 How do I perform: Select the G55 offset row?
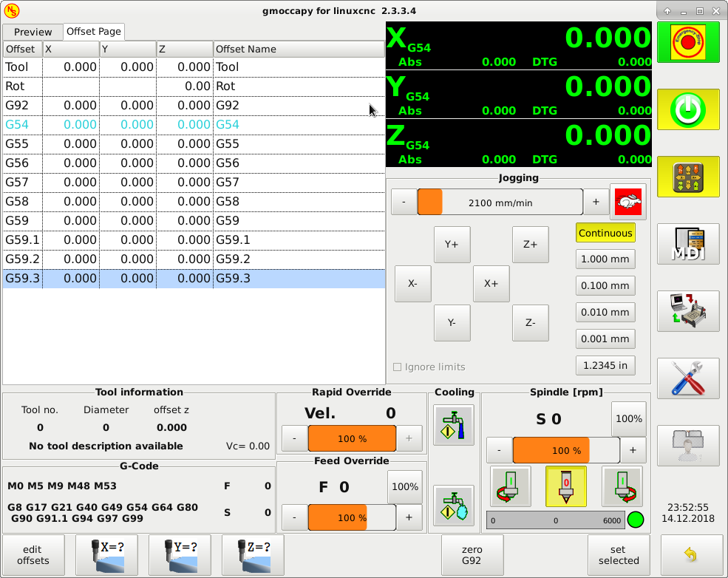(194, 144)
